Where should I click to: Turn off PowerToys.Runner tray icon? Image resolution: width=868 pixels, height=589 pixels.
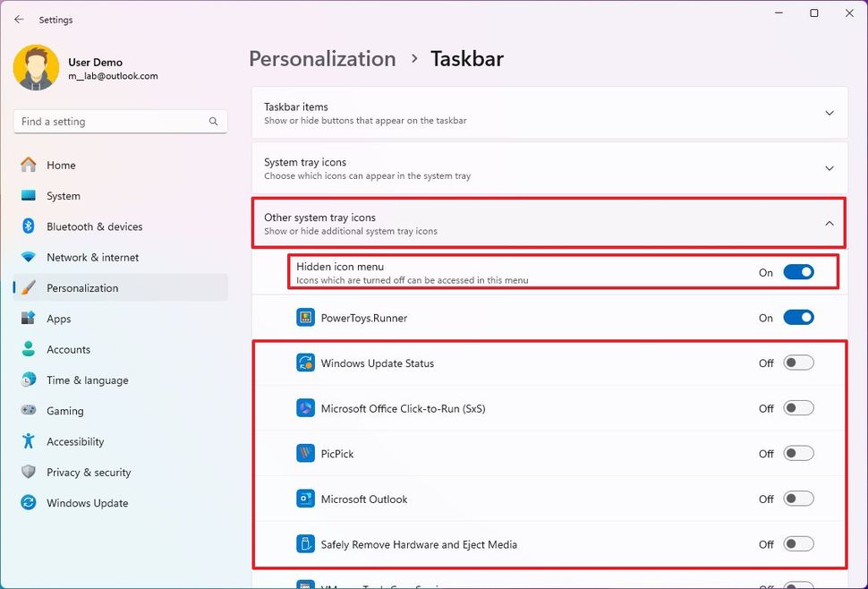pos(799,317)
